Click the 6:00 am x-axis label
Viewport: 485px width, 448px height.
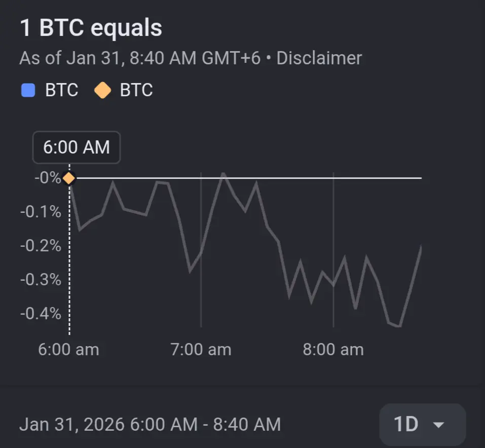click(x=69, y=349)
